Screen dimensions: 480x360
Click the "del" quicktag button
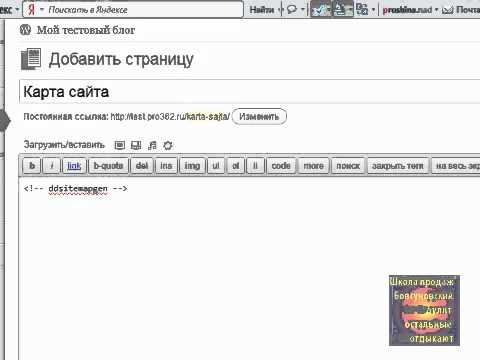(142, 166)
